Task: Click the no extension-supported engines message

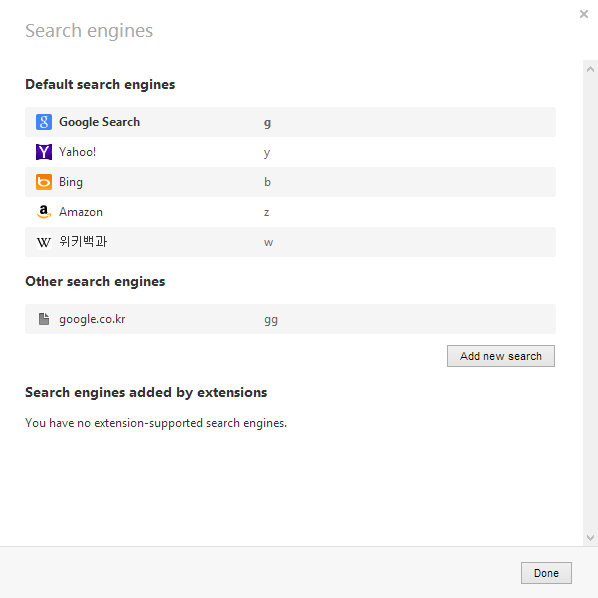Action: coord(156,423)
